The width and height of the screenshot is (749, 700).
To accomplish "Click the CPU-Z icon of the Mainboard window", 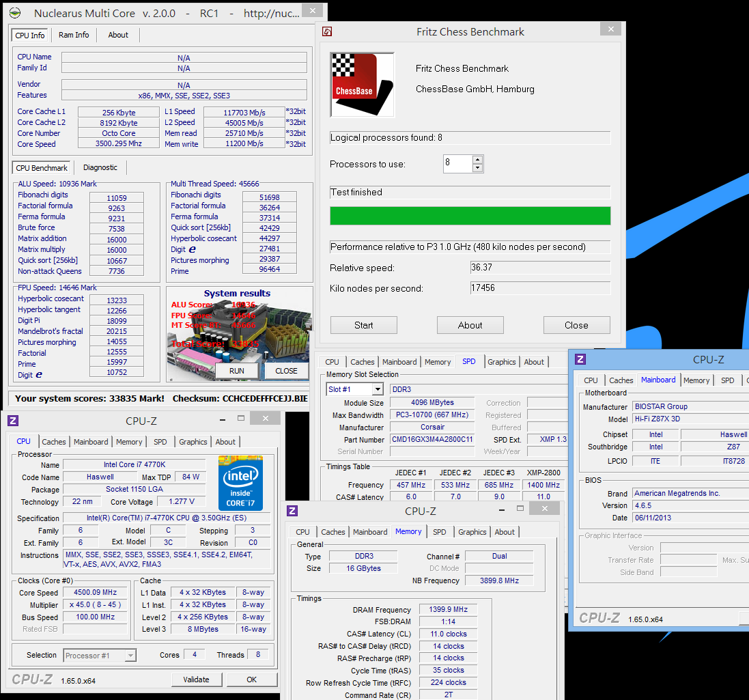I will (x=580, y=359).
